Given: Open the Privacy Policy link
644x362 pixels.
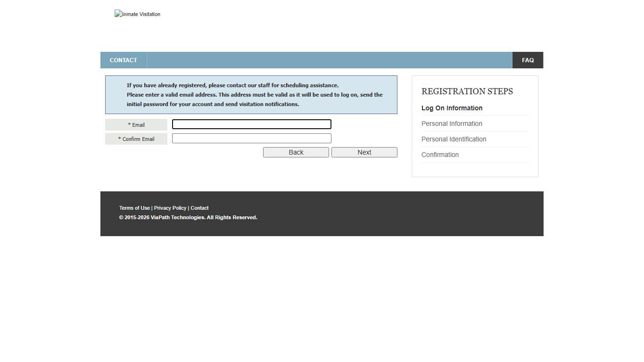Looking at the screenshot, I should [170, 208].
